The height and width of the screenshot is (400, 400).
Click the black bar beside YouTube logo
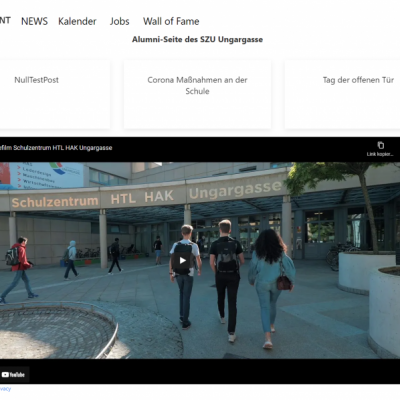coord(213,372)
